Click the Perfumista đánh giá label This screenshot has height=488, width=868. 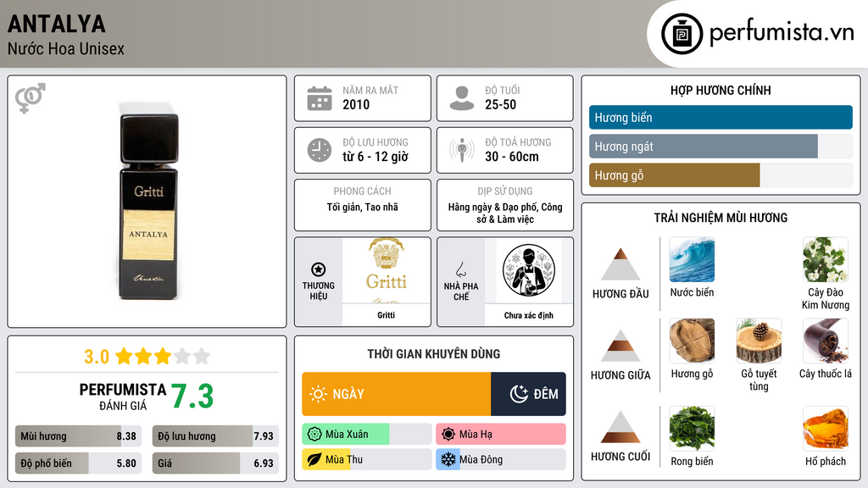(123, 396)
